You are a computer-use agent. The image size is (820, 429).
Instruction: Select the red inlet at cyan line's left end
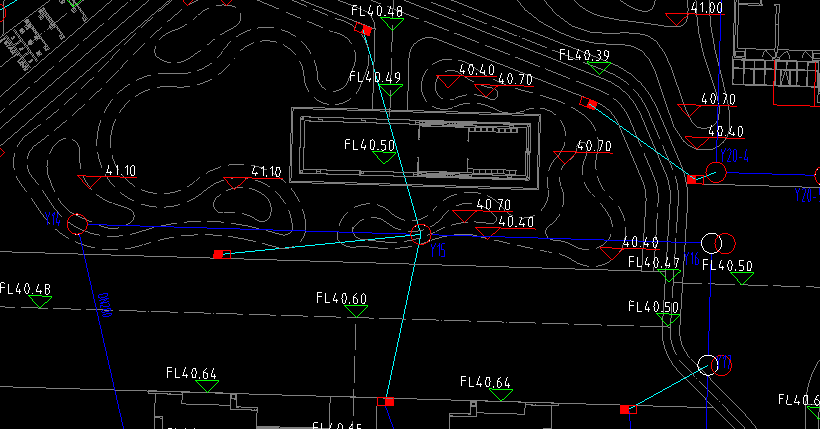coord(222,254)
